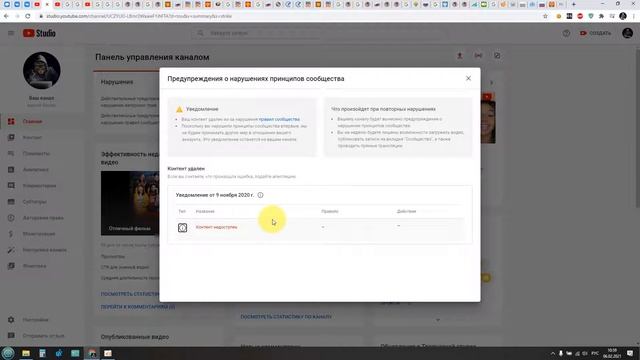Click the 'Правило' column header

(330, 211)
